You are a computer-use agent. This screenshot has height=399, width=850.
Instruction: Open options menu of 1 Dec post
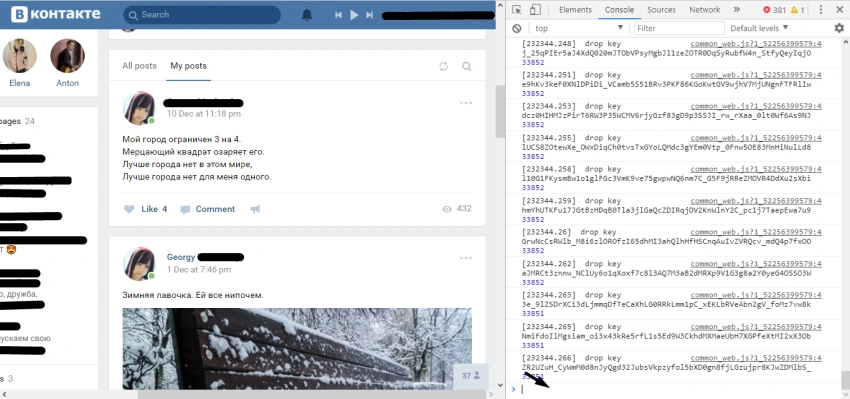pyautogui.click(x=466, y=258)
